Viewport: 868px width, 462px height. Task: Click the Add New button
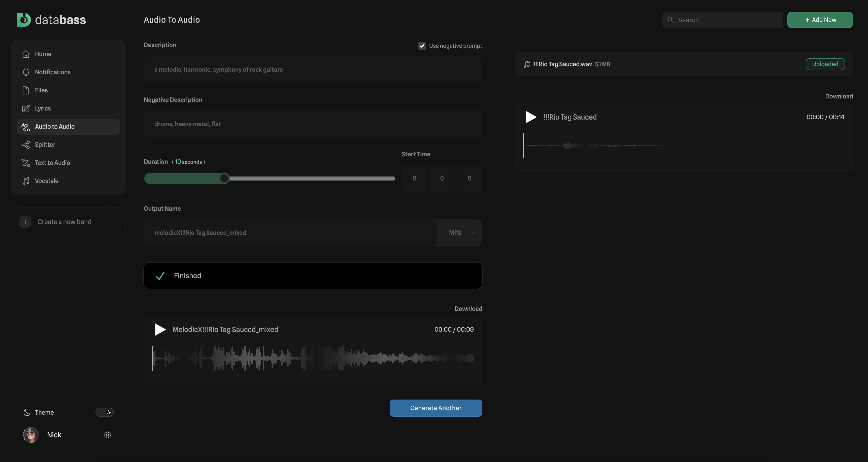(820, 20)
